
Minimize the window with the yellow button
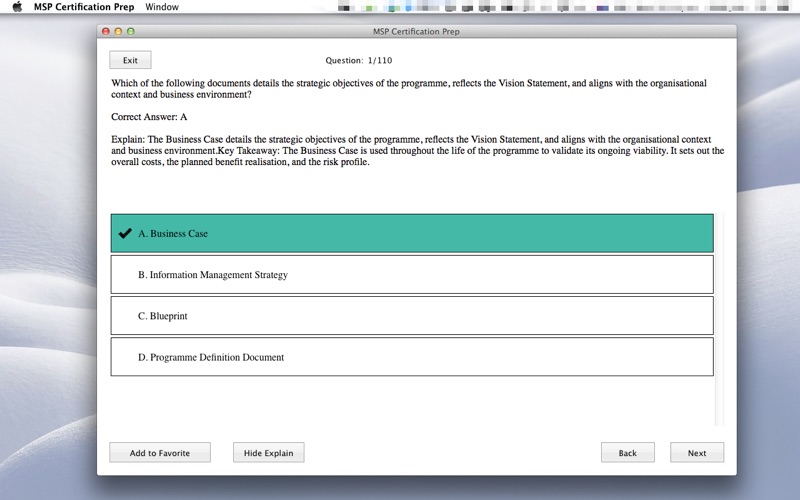[118, 32]
